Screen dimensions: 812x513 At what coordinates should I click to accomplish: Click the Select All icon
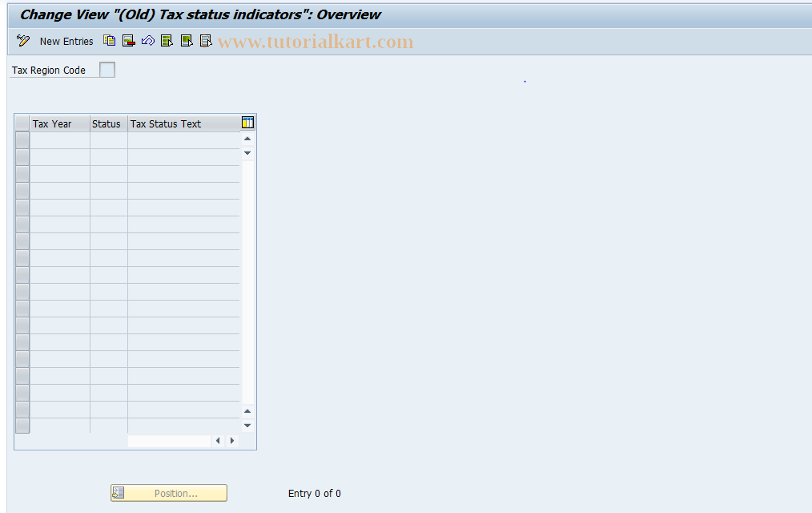coord(167,40)
